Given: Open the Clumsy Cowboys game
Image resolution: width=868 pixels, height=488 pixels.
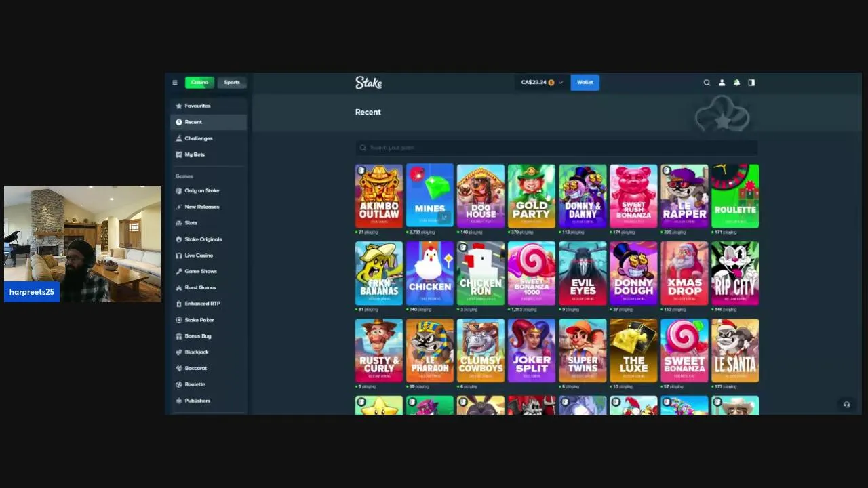Looking at the screenshot, I should tap(481, 350).
